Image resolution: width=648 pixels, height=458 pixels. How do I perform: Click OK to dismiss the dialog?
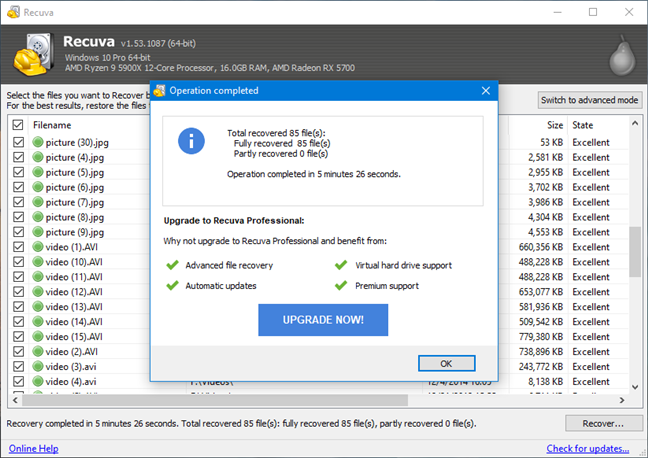(x=446, y=363)
